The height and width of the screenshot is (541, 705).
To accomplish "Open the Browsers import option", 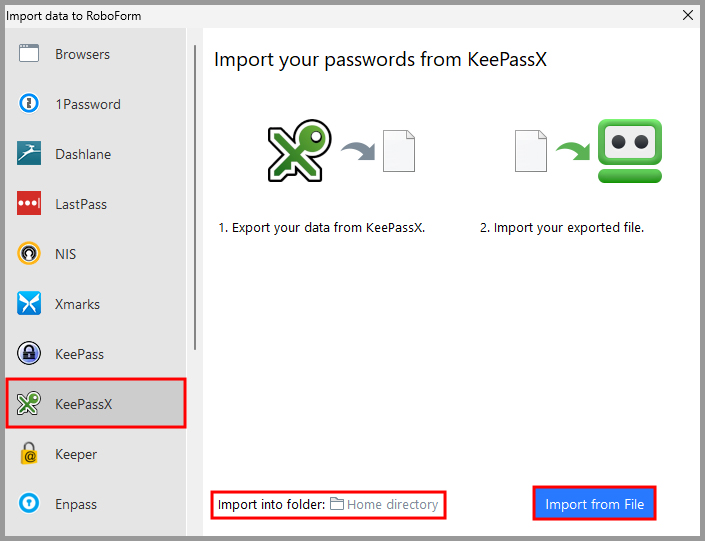I will point(96,54).
